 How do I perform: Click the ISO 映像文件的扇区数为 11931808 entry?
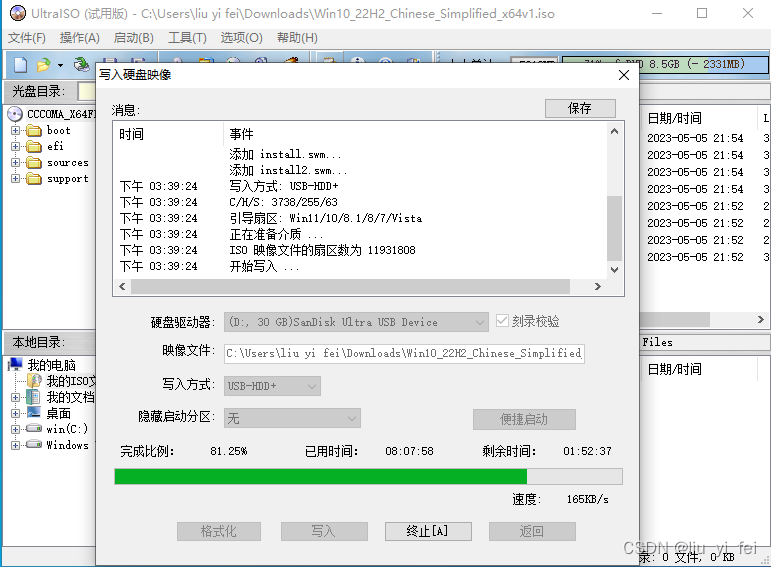pyautogui.click(x=323, y=250)
